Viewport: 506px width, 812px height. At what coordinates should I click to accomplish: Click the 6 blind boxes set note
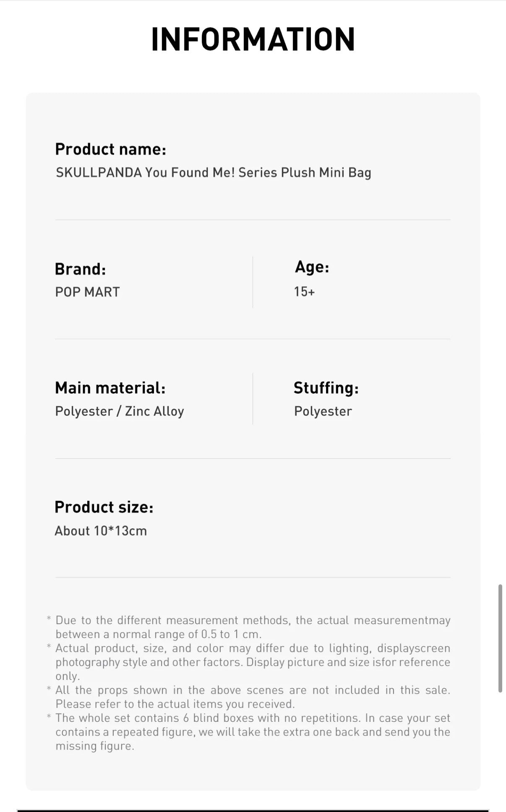(253, 732)
